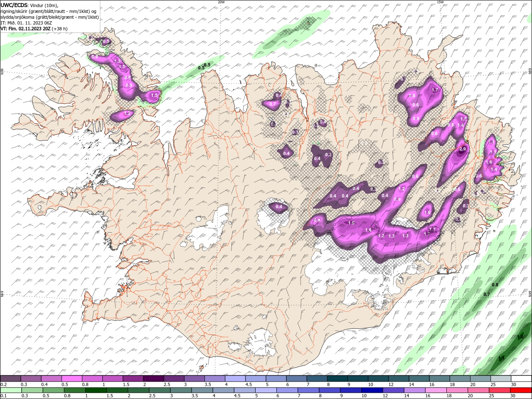The width and height of the screenshot is (532, 399).
Task: Click the '10' label on the snow legend scale
Action: 370,384
